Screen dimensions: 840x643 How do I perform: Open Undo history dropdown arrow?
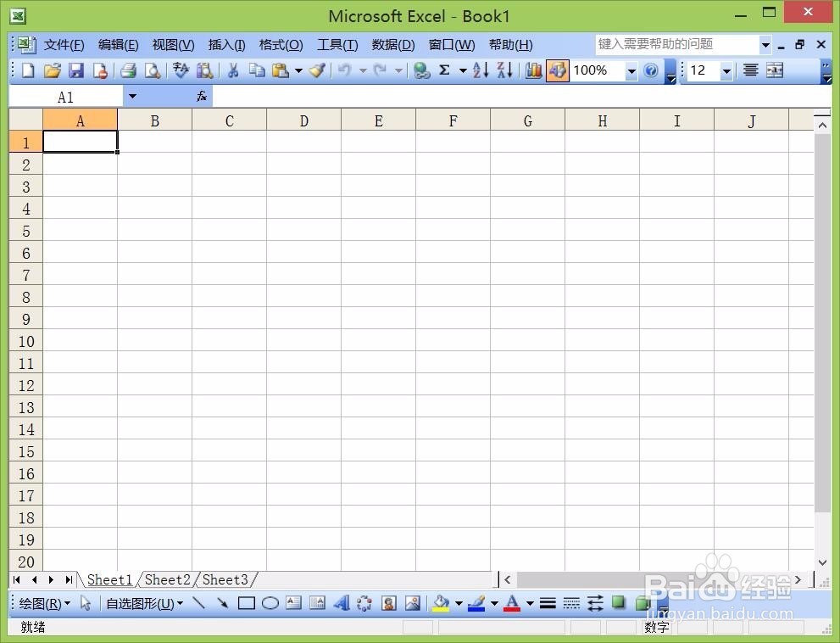363,70
